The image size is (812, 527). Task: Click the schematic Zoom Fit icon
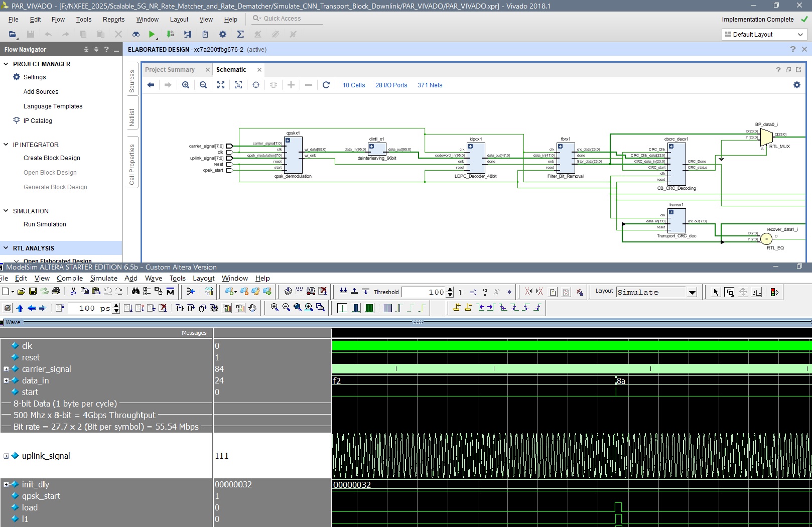point(221,85)
